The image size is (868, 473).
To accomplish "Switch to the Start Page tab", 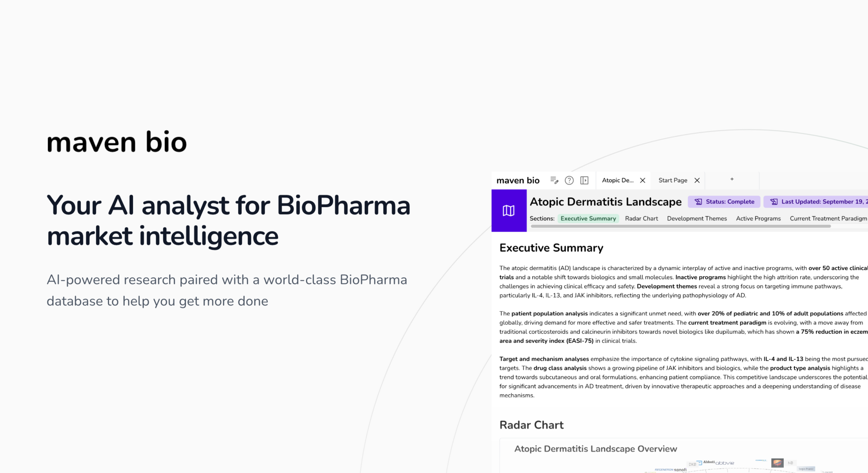I will 673,180.
